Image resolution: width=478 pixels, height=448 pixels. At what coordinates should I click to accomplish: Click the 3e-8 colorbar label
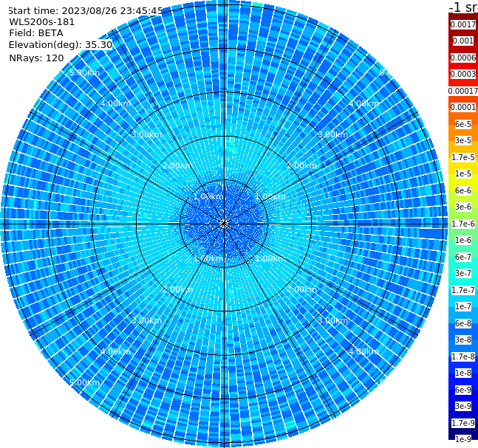pos(463,340)
